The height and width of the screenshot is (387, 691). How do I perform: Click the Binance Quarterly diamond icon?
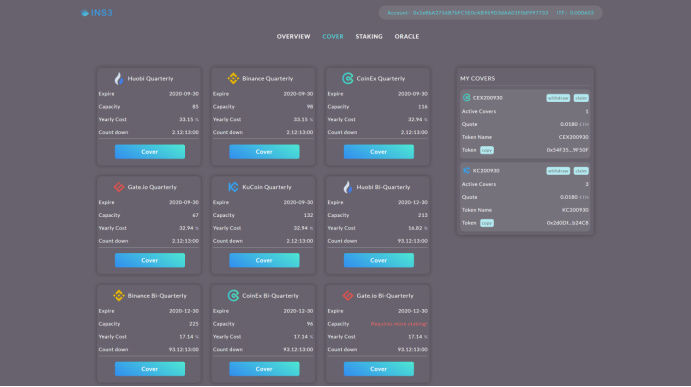click(x=233, y=78)
